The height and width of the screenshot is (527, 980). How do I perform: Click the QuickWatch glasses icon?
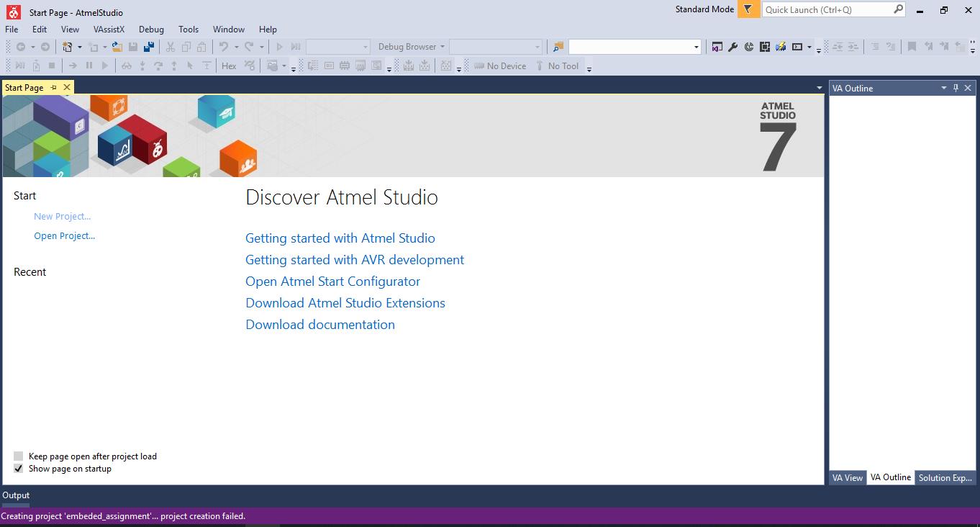pos(127,66)
